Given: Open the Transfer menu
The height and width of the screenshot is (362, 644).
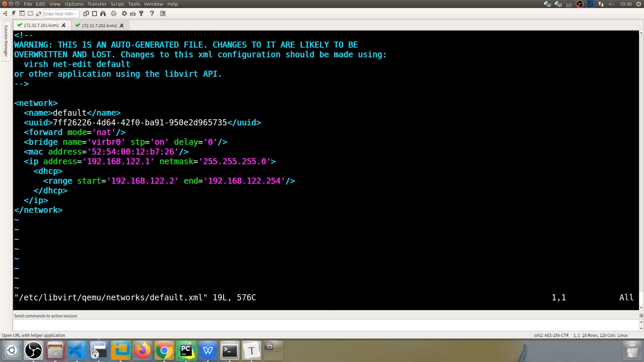Looking at the screenshot, I should 97,4.
